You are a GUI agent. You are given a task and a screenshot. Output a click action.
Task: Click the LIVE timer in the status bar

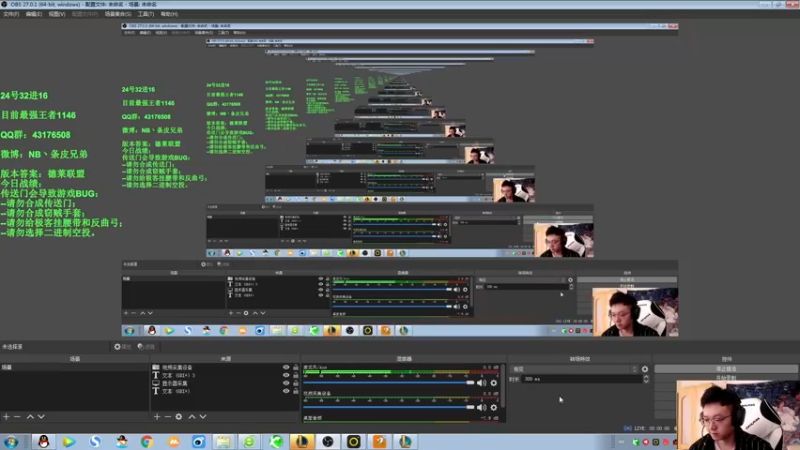(x=651, y=428)
